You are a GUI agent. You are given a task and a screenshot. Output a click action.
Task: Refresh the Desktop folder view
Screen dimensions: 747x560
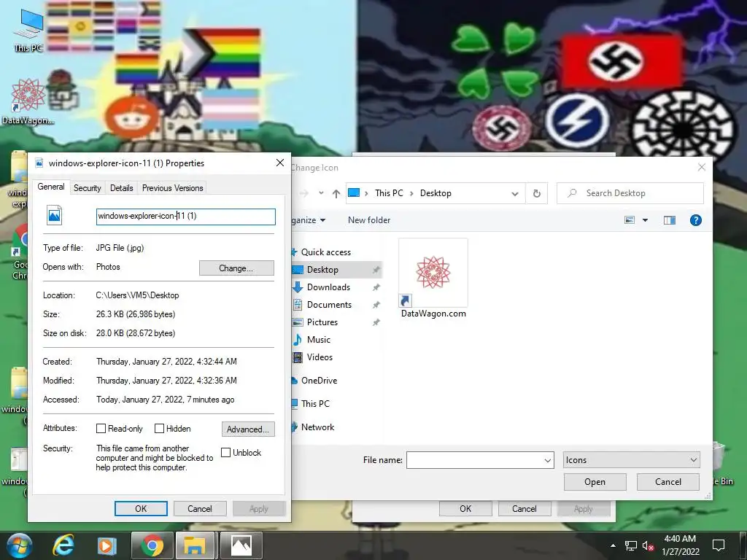pos(536,193)
